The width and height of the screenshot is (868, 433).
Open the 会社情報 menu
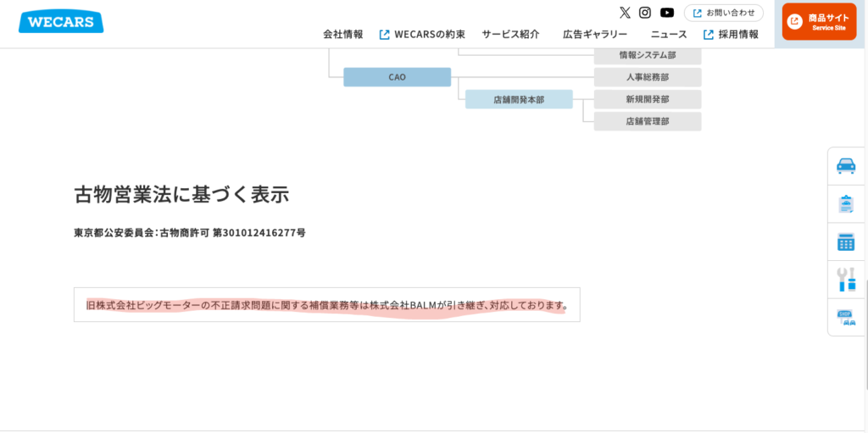pos(342,35)
